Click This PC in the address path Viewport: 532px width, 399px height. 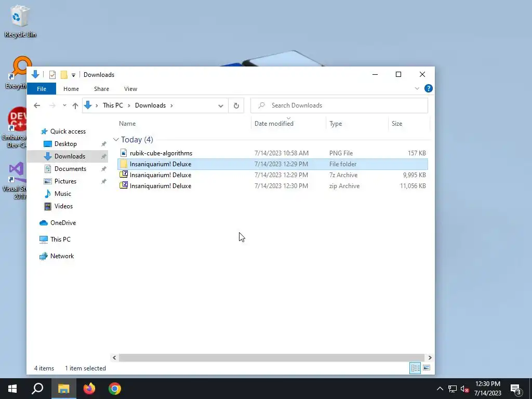[113, 105]
